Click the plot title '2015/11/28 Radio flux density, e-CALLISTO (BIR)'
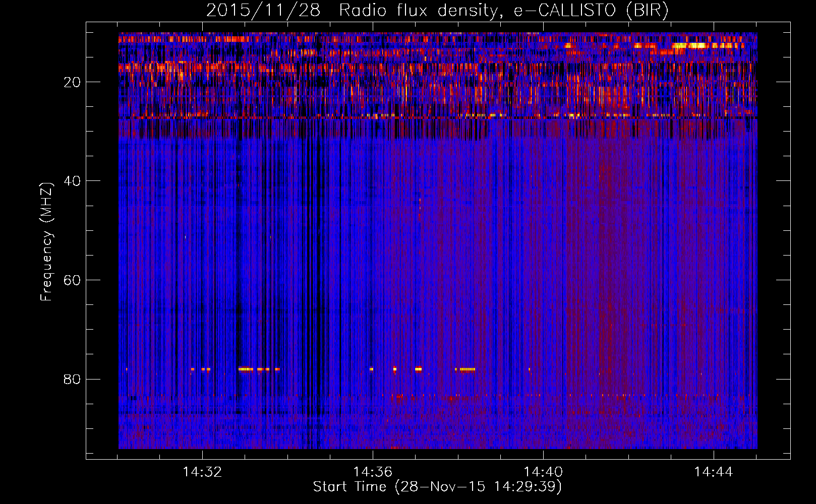This screenshot has width=816, height=504. pos(437,11)
